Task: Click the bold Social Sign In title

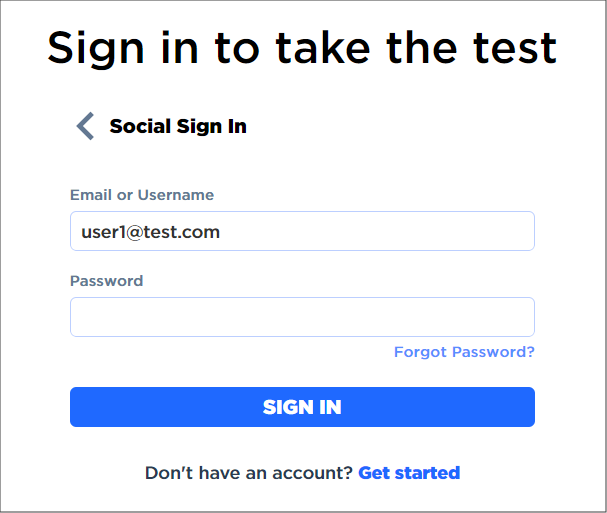Action: pos(178,126)
